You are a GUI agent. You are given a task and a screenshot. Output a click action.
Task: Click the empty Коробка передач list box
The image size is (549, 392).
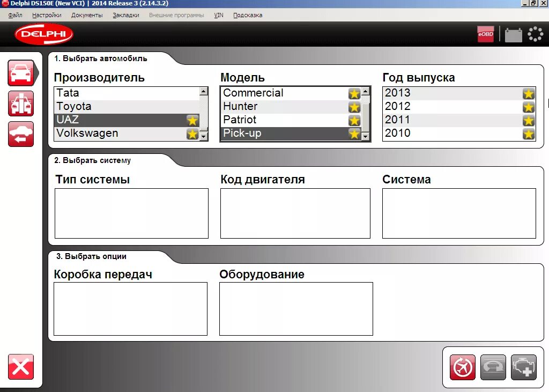tap(131, 309)
